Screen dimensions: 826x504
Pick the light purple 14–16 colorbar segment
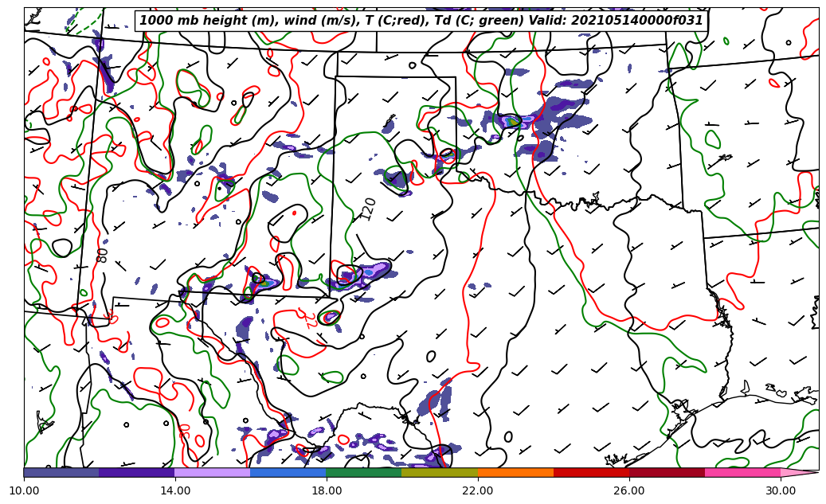(213, 472)
